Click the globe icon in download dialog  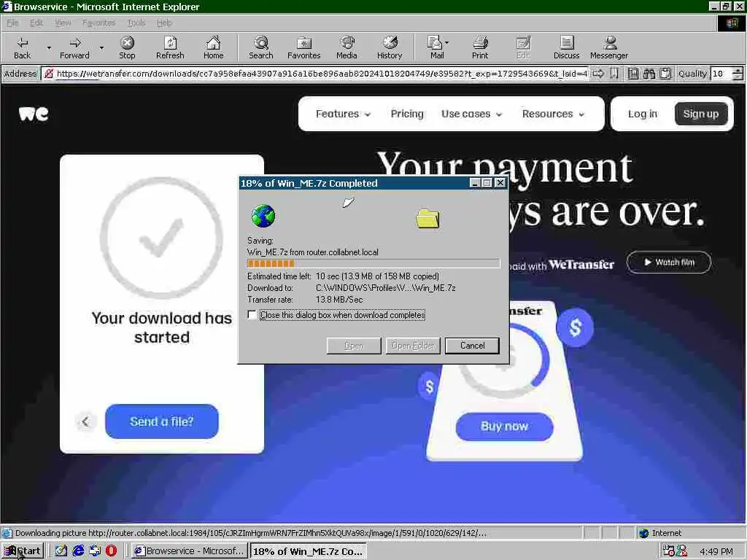263,216
